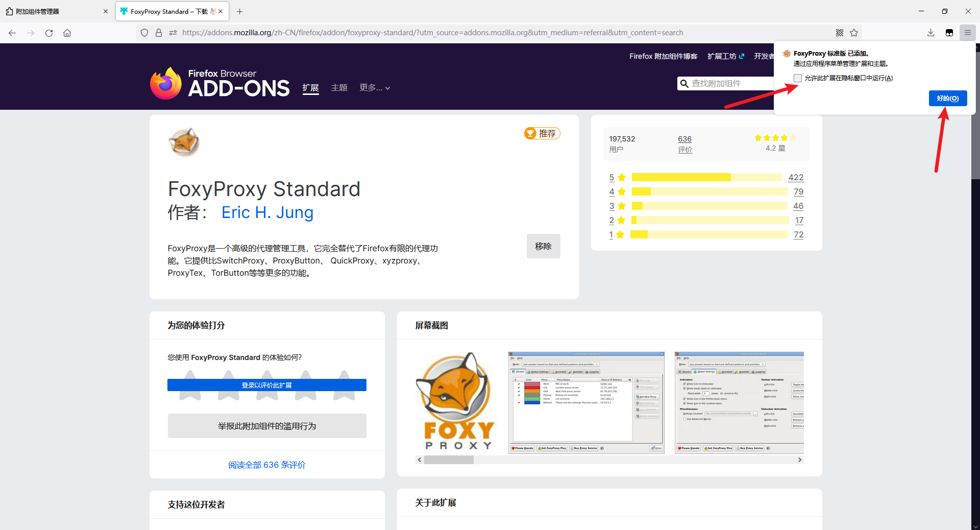Open the 扩展工坊 link
Screen dimensions: 980x530
point(726,56)
